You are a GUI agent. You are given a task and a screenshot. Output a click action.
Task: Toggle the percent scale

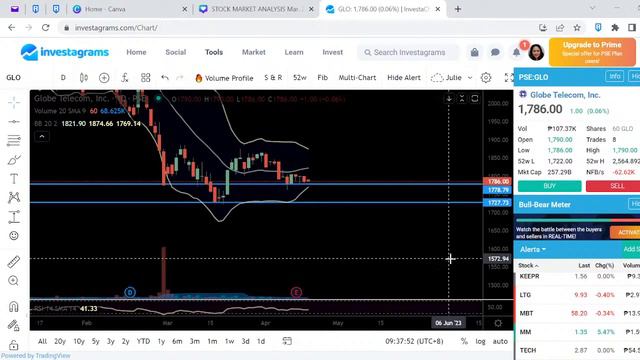pyautogui.click(x=464, y=341)
